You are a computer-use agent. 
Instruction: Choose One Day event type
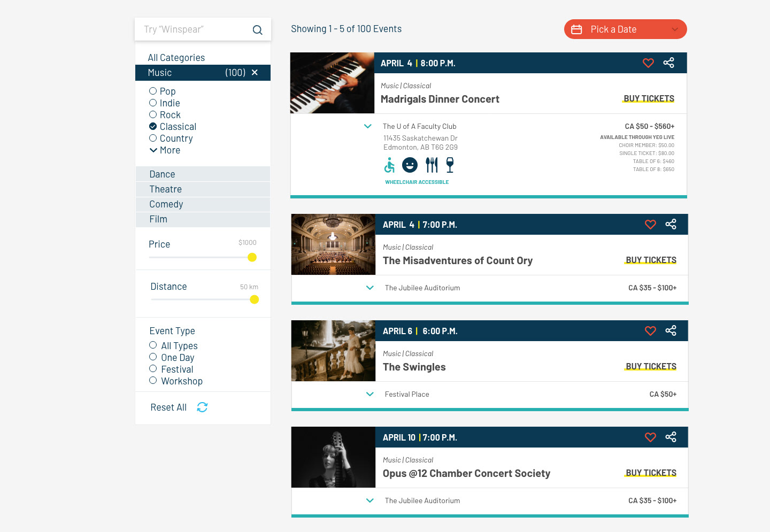[153, 357]
